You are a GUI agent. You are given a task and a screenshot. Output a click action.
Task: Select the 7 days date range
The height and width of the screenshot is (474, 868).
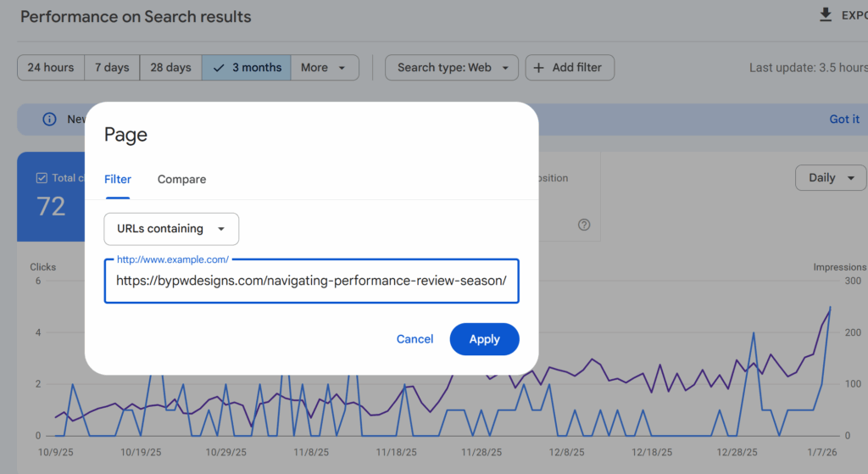[x=112, y=68]
